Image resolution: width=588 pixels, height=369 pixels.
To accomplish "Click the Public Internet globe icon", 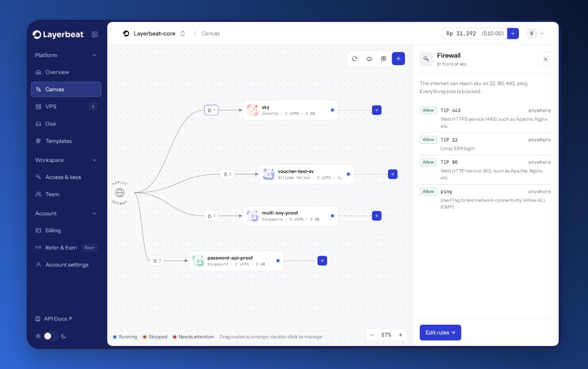I will pyautogui.click(x=120, y=193).
